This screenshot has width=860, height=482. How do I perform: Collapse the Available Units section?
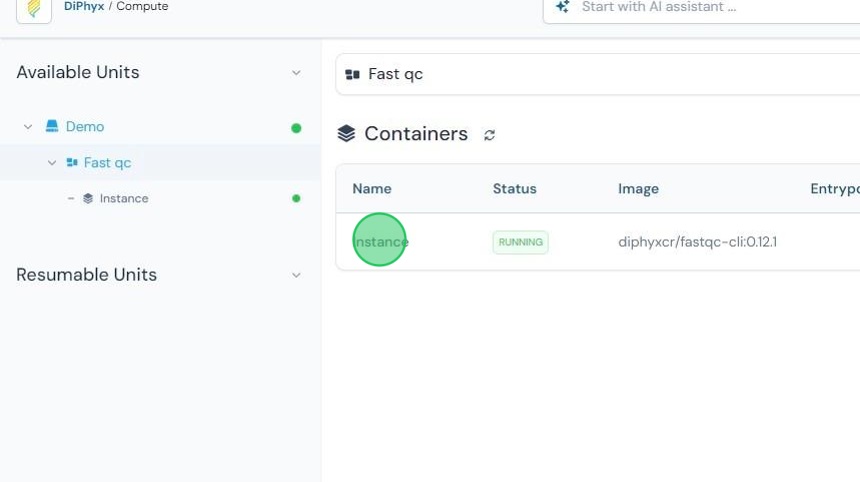pos(296,73)
